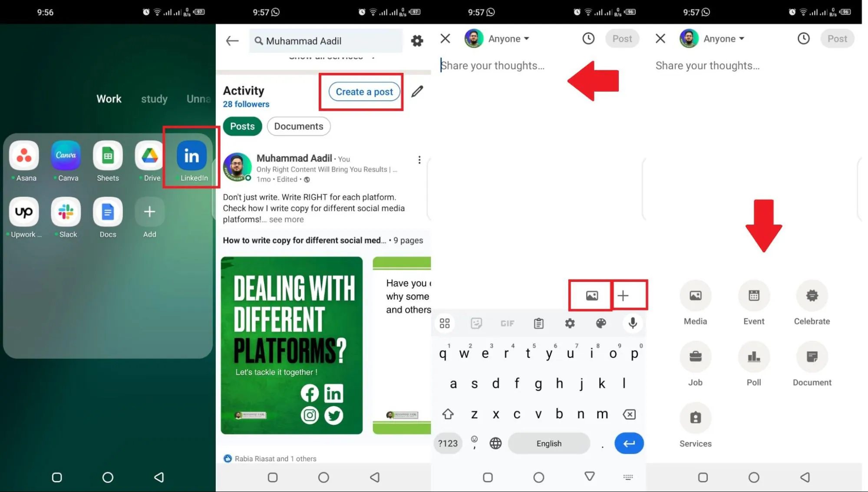Tap the Clipboard keyboard icon
Viewport: 868px width, 492px height.
point(538,323)
